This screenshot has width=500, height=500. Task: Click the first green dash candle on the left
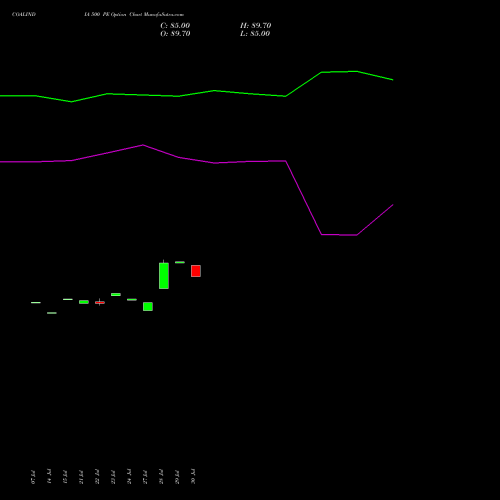[x=36, y=303]
